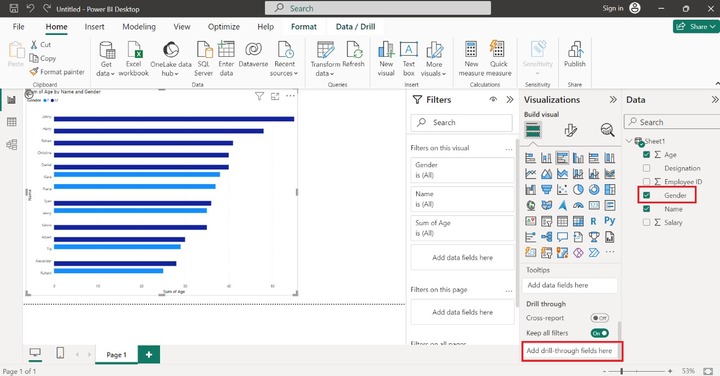Switch to Table view in left sidebar

[x=11, y=122]
